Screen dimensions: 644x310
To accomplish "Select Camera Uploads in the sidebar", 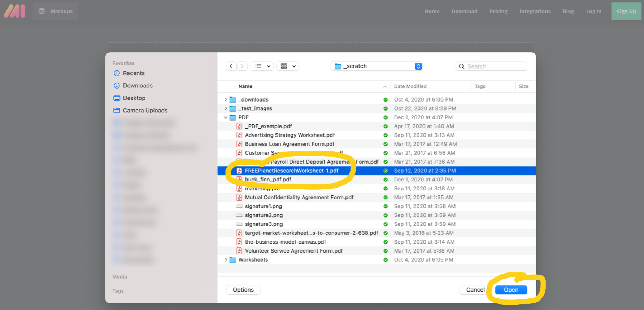I will pos(145,111).
